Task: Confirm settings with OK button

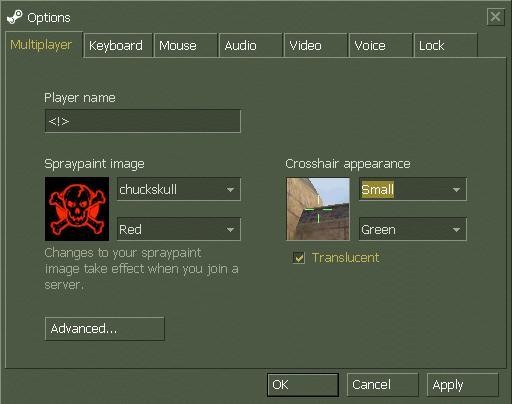Action: pyautogui.click(x=303, y=385)
